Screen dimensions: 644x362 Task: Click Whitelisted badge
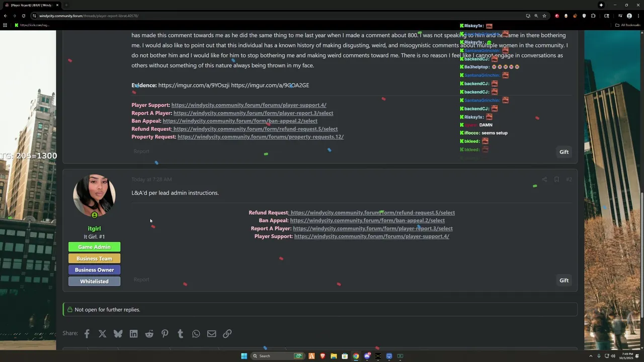coord(95,282)
